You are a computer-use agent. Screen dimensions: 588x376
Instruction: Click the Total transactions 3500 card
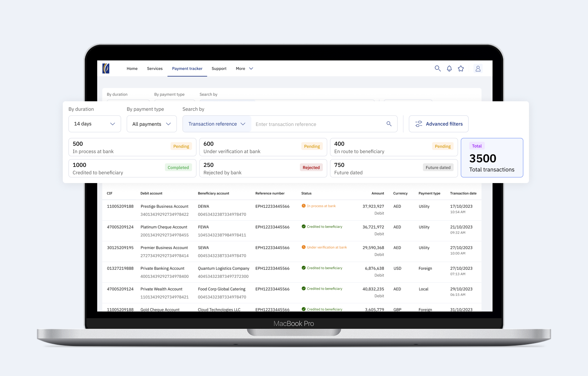pos(492,158)
